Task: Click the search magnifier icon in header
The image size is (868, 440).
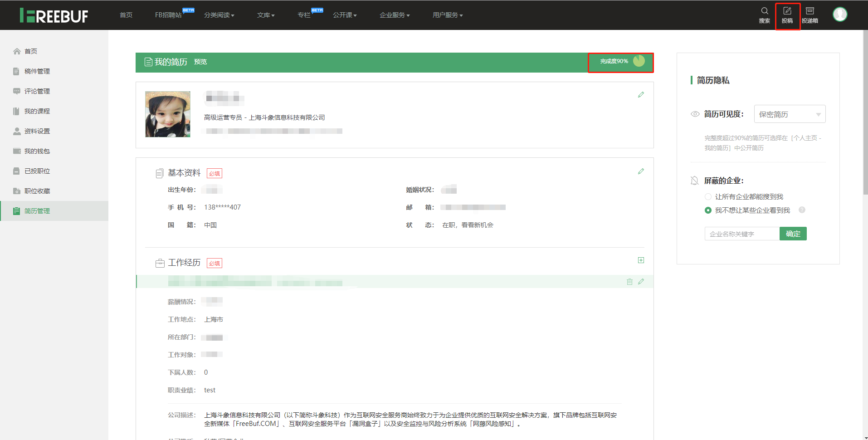Action: click(x=765, y=11)
